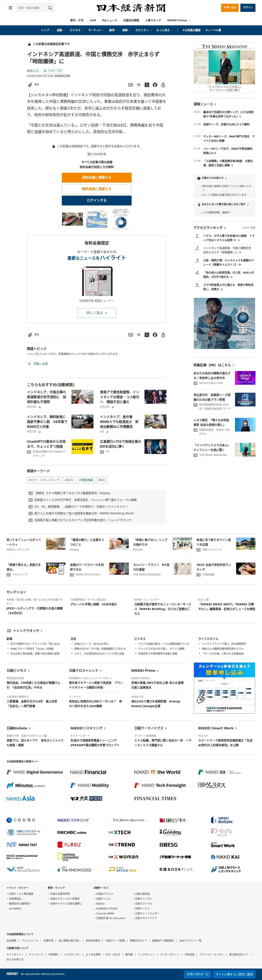This screenshot has width=262, height=980.
Task: Expand the 速報 navigation dropdown
Action: point(61,30)
